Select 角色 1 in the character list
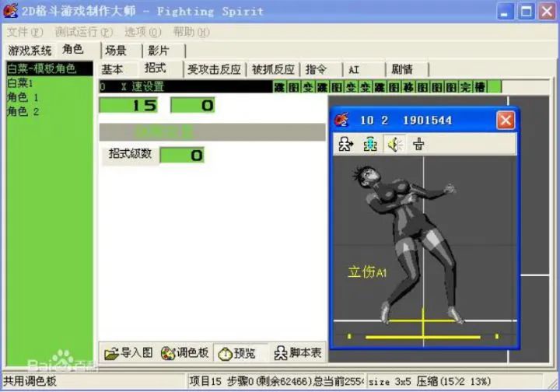Viewport: 560px width, 392px height. (50, 97)
